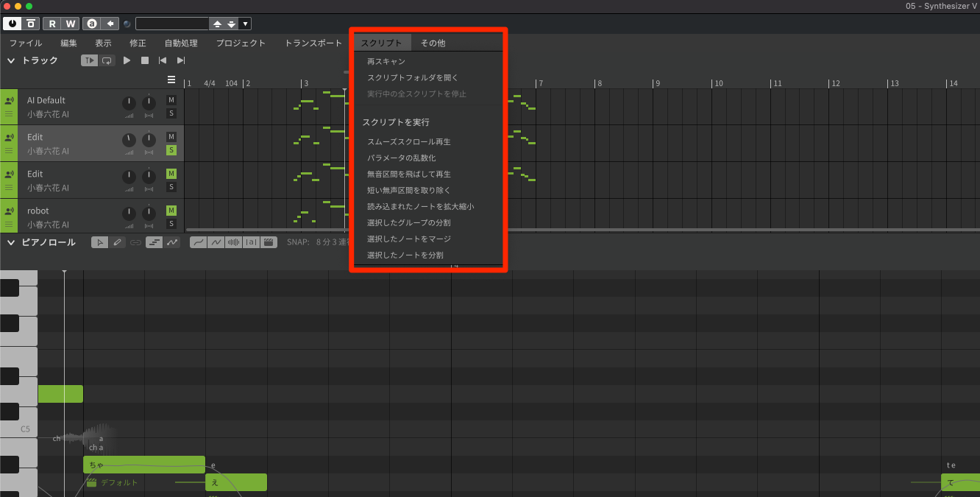Toggle the R automation read button

click(x=52, y=24)
